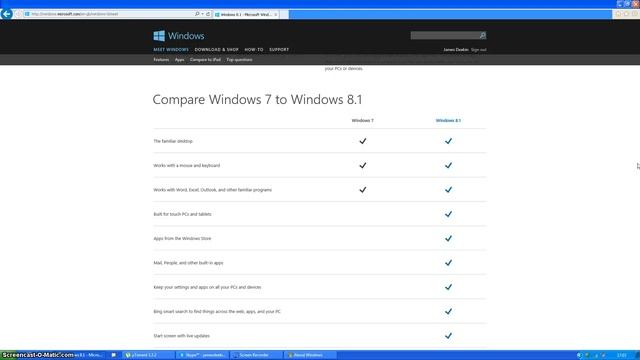Open the browser Home icon

(x=618, y=14)
